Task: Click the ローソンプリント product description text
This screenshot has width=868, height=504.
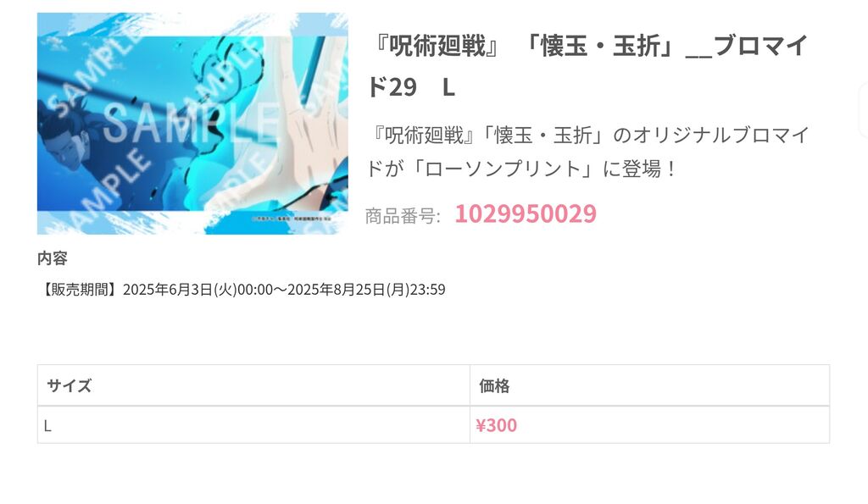Action: tap(588, 152)
